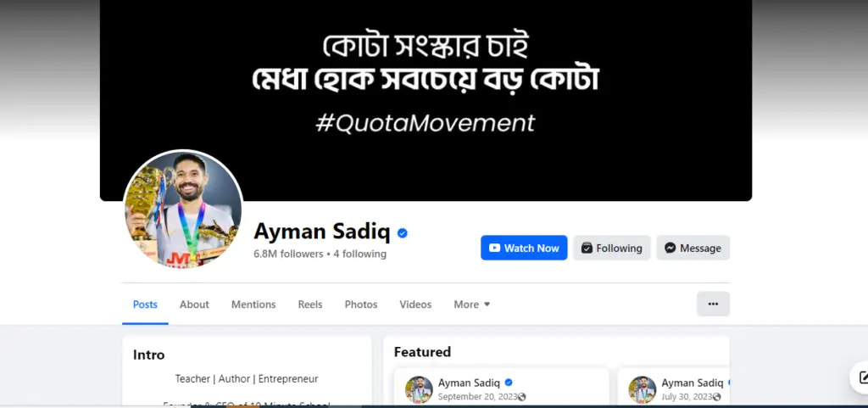Click the Watch Now button
The width and height of the screenshot is (868, 408).
point(524,248)
